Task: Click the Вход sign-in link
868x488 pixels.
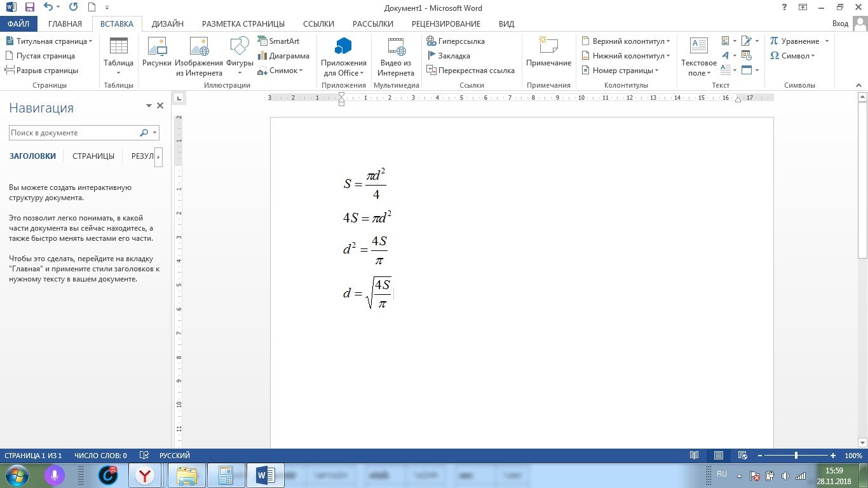Action: click(840, 24)
